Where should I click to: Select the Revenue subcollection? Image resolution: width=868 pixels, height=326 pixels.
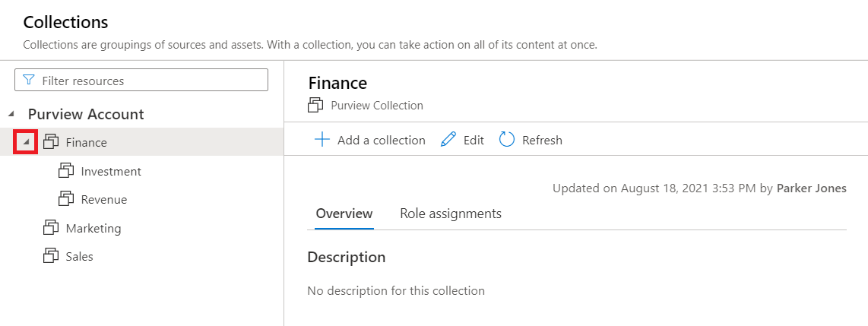click(x=104, y=199)
